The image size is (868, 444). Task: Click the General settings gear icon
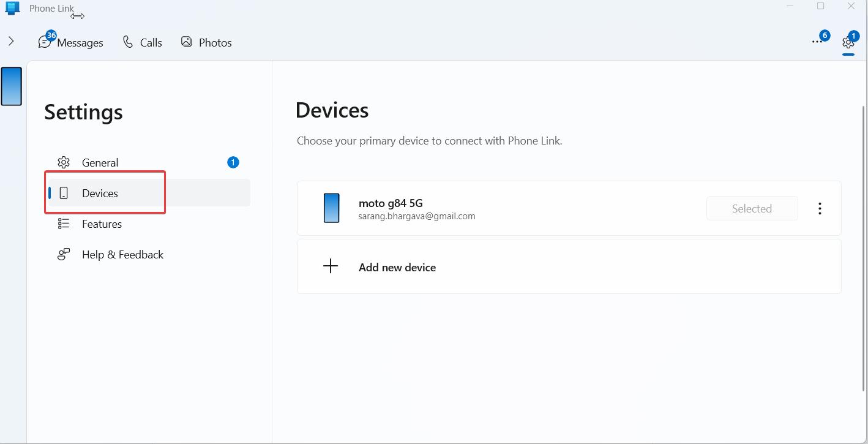63,162
